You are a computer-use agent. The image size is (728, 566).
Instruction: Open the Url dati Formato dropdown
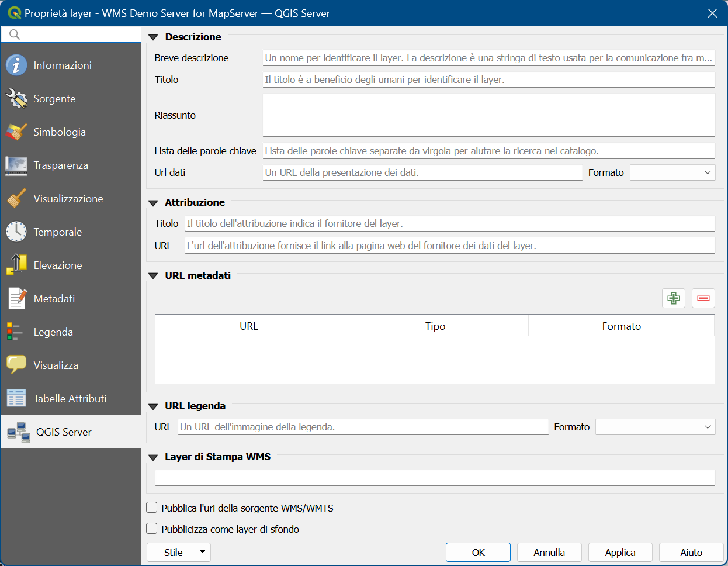[672, 172]
